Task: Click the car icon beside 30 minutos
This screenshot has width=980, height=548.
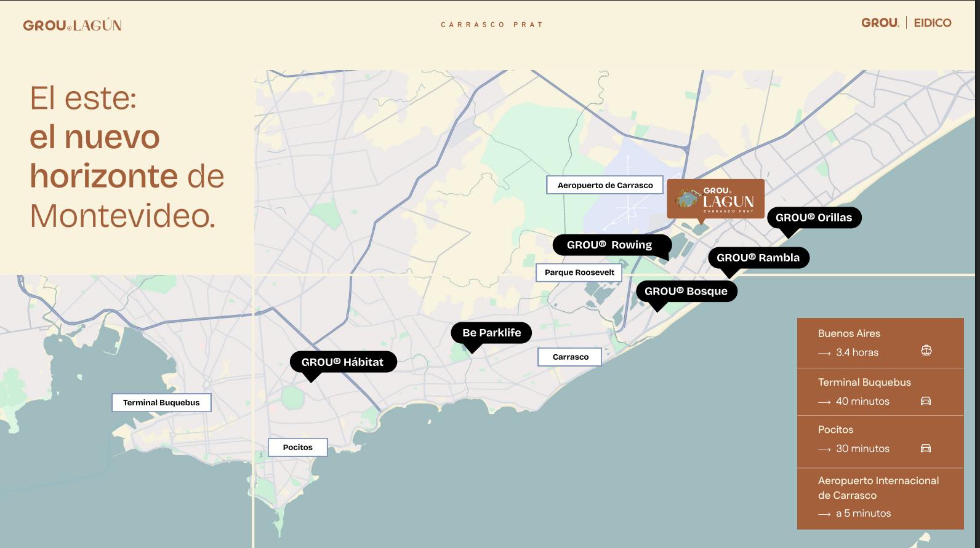Action: click(x=926, y=448)
